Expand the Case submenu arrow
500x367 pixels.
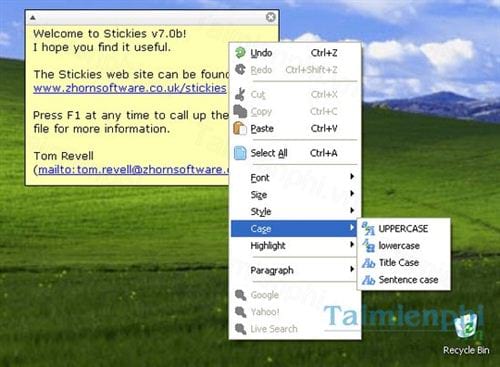(x=352, y=227)
